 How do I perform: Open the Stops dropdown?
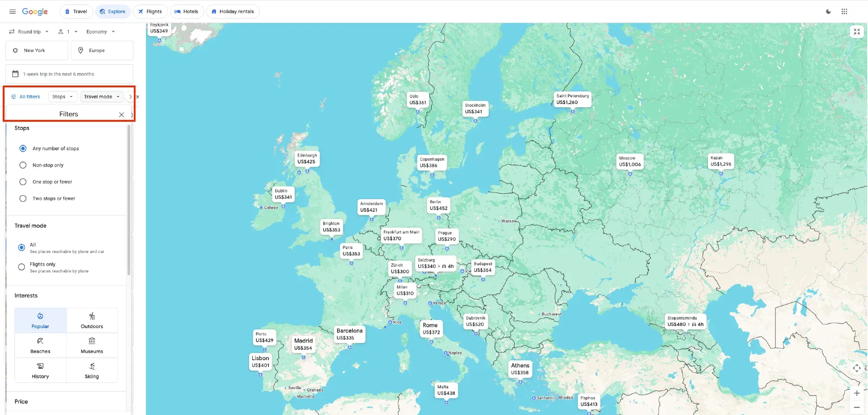pyautogui.click(x=62, y=96)
